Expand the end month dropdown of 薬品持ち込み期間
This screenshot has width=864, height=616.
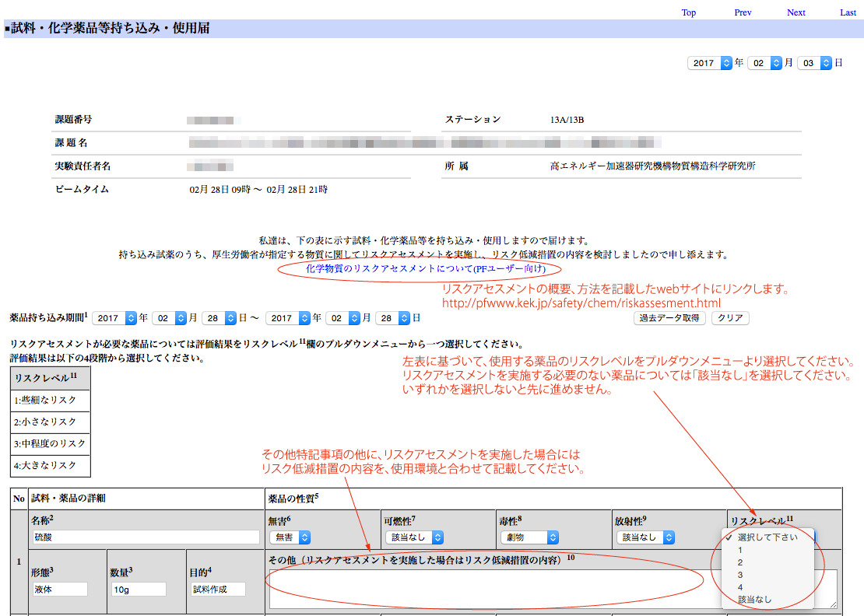click(342, 318)
